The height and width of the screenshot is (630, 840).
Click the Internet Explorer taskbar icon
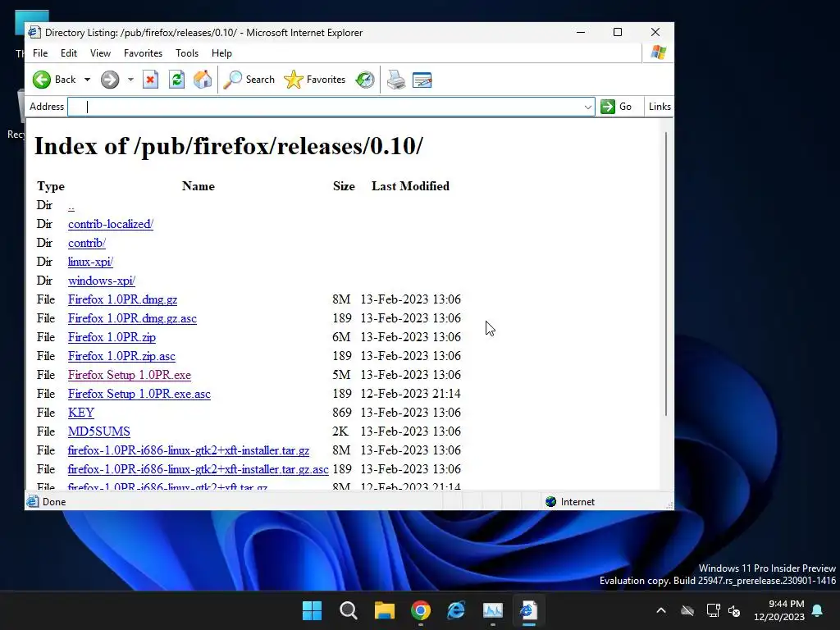[456, 610]
